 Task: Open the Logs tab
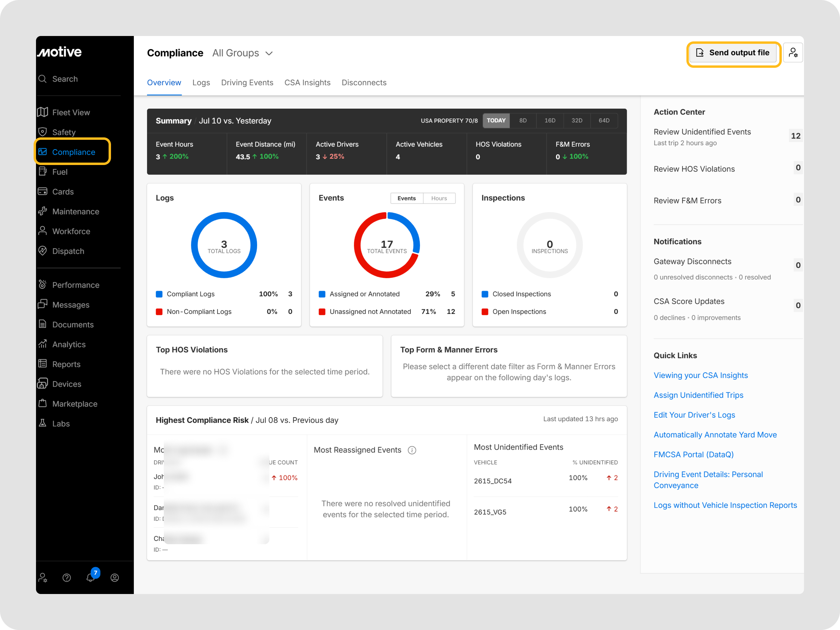click(201, 82)
